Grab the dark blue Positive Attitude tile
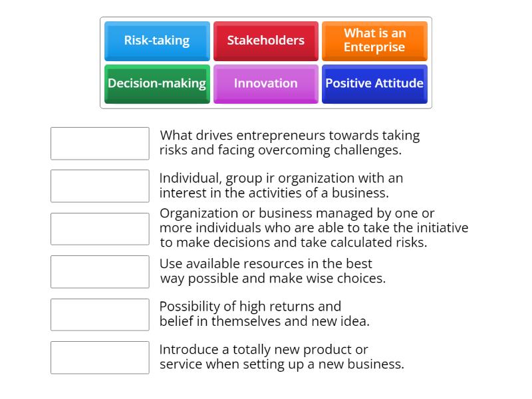 coord(374,84)
